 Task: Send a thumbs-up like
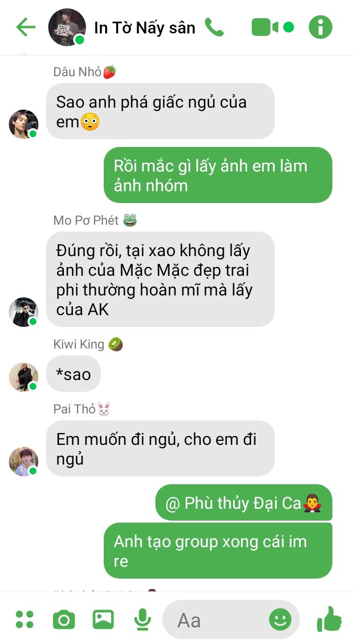pyautogui.click(x=329, y=619)
